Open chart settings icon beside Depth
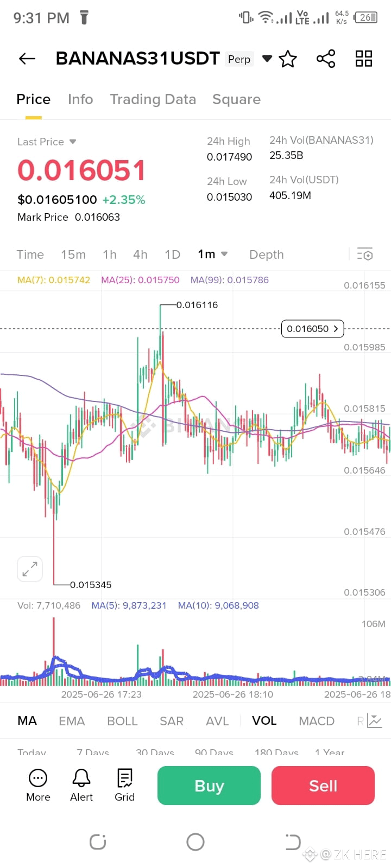This screenshot has height=868, width=391. (x=365, y=254)
